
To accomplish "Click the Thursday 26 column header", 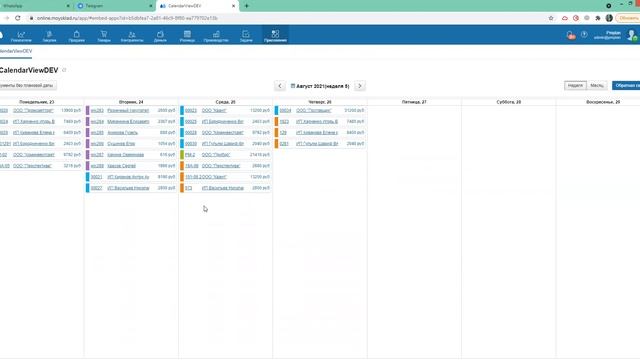I will coord(320,102).
